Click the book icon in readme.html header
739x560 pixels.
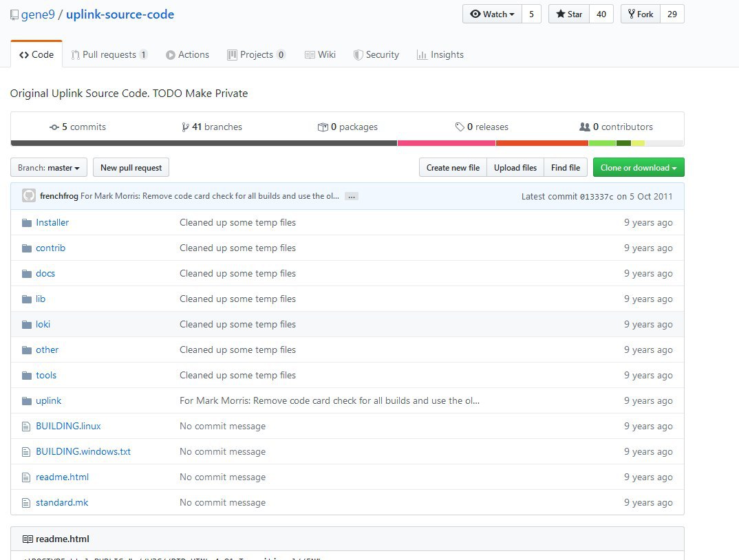pyautogui.click(x=28, y=539)
